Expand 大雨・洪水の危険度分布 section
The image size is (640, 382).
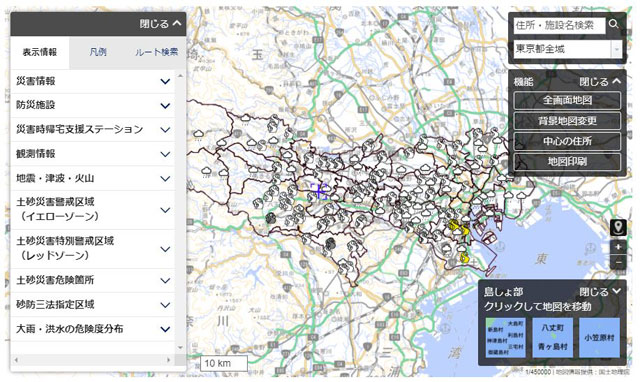click(92, 329)
